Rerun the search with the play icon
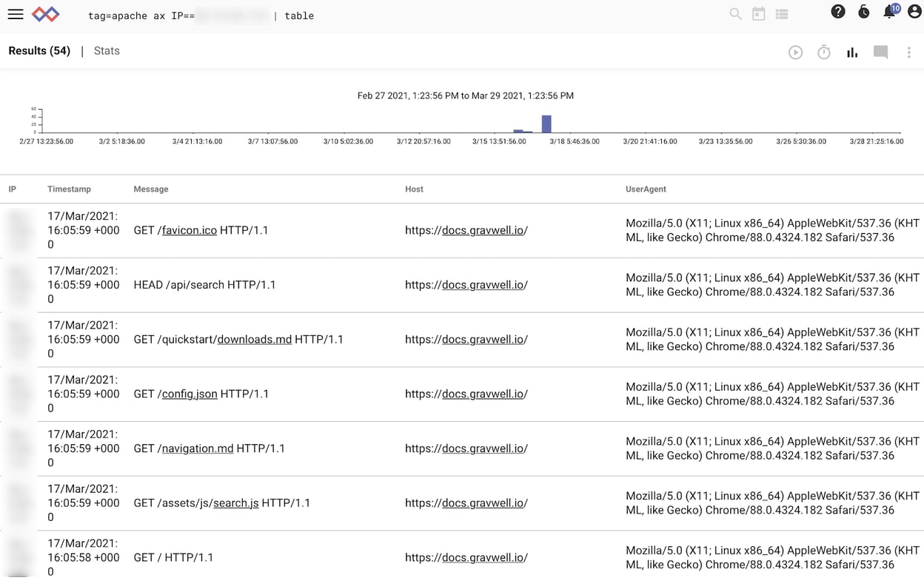This screenshot has height=578, width=924. [795, 52]
